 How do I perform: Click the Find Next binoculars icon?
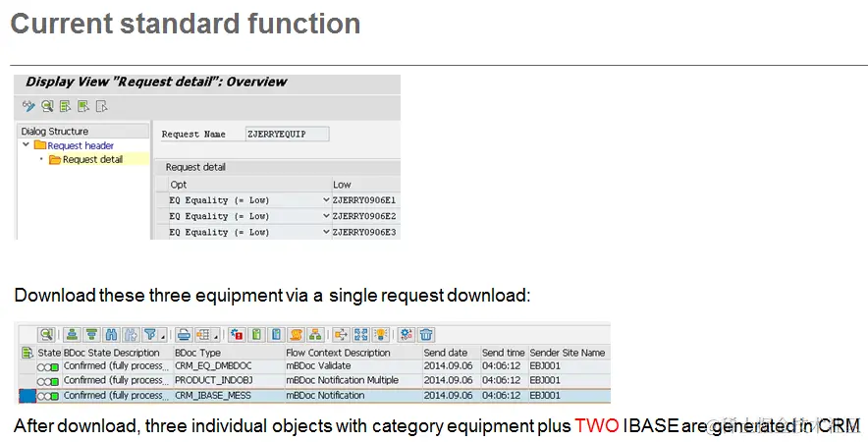coord(131,335)
